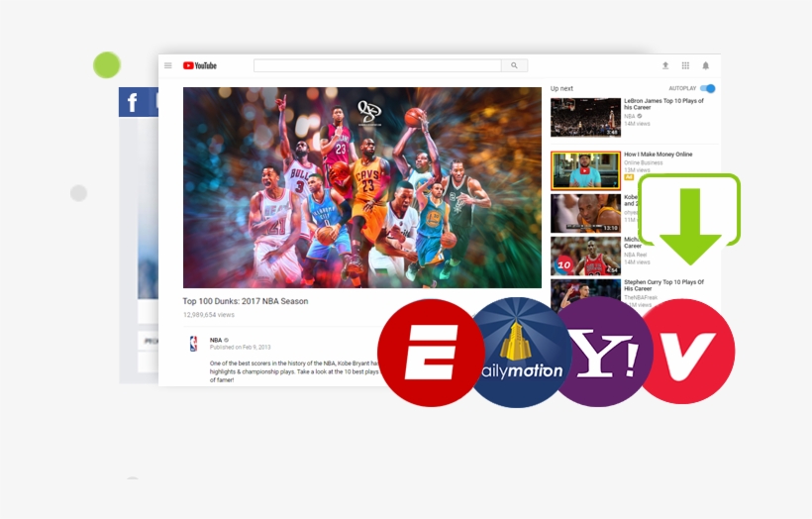Open the YouTube apps grid
This screenshot has height=519, width=812.
pos(685,65)
